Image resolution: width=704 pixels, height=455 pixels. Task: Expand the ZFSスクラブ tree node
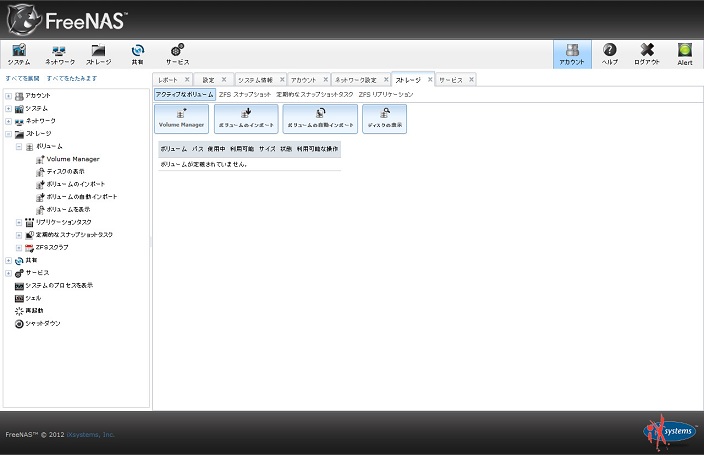tap(19, 247)
